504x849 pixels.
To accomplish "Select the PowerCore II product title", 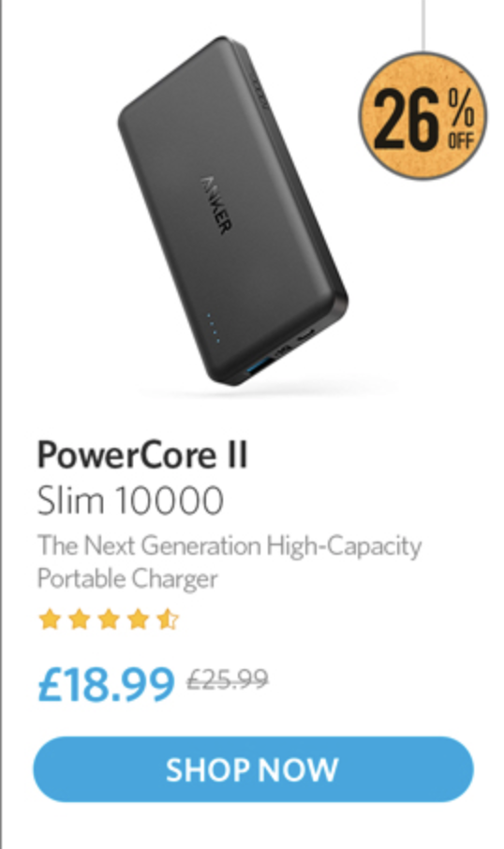I will click(142, 454).
